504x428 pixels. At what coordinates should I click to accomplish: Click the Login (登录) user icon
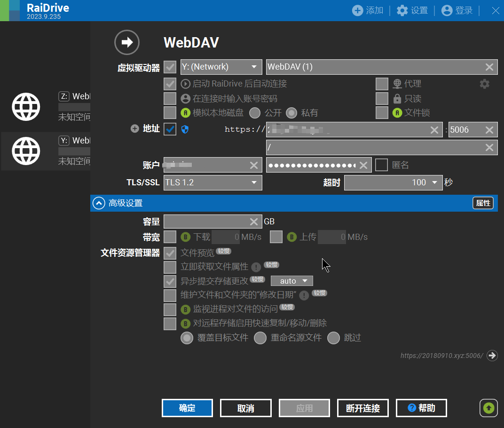(447, 10)
